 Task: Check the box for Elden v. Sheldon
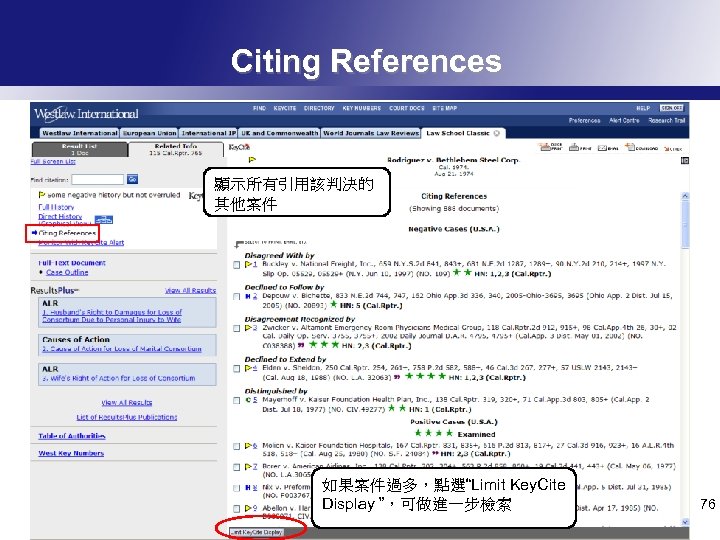click(236, 369)
